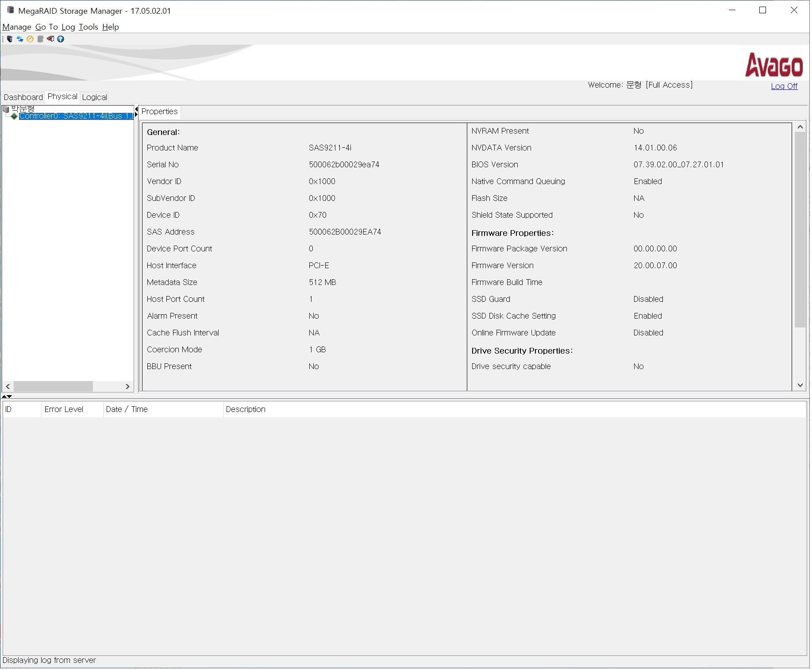
Task: Click the Error Level column header
Action: (x=73, y=409)
